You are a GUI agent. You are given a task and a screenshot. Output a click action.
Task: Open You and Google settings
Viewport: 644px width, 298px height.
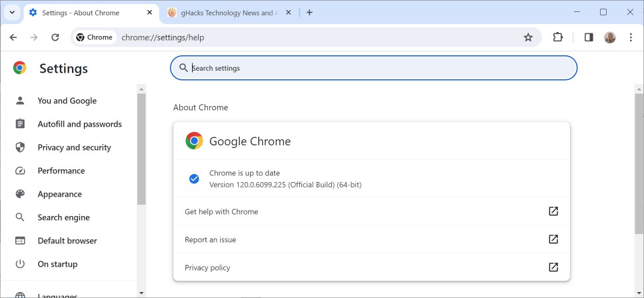(68, 101)
